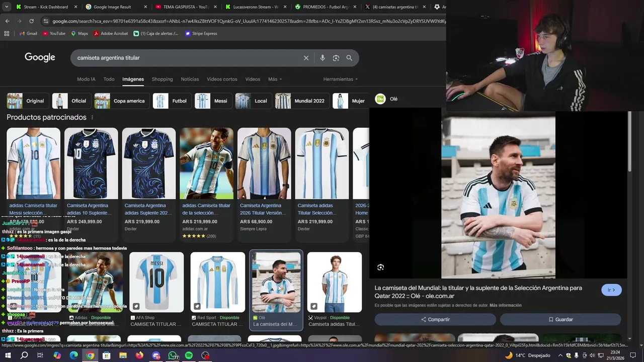This screenshot has height=362, width=644.
Task: Open the Más información copyright link
Action: point(505,305)
